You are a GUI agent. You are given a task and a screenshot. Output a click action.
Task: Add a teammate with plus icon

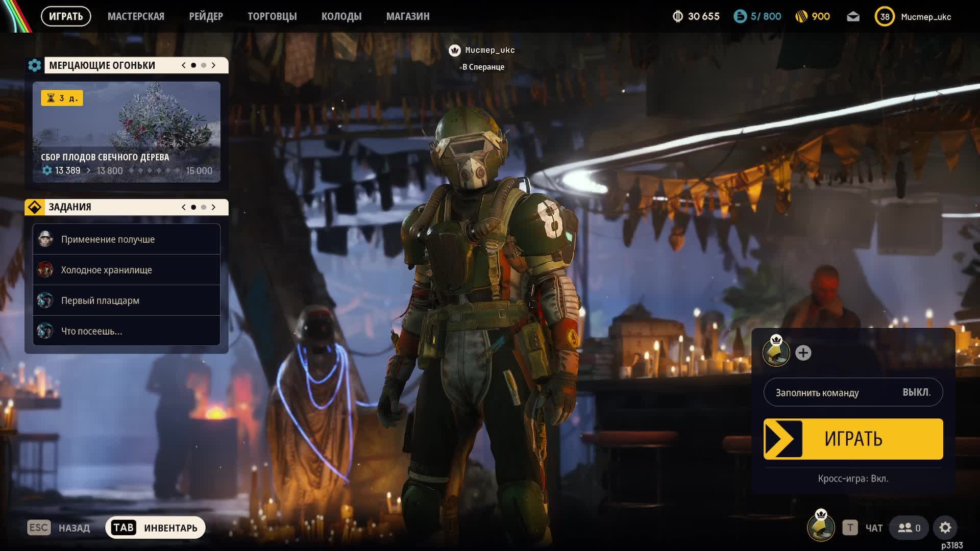(803, 353)
